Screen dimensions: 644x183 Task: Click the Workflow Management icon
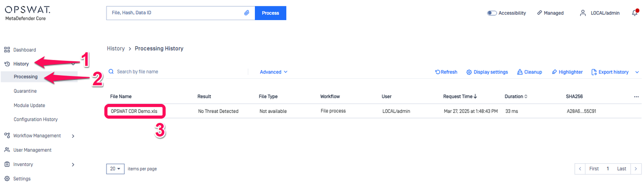click(7, 136)
